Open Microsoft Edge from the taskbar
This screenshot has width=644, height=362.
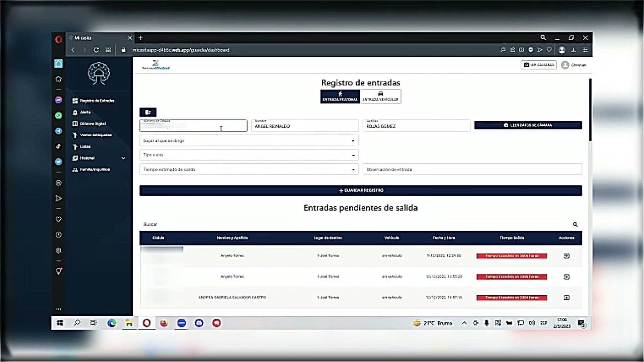[112, 323]
